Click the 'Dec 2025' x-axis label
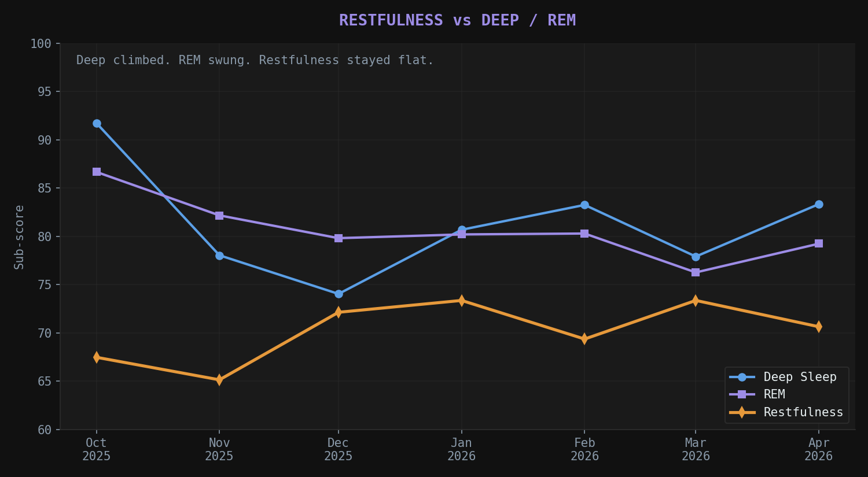 click(x=339, y=449)
